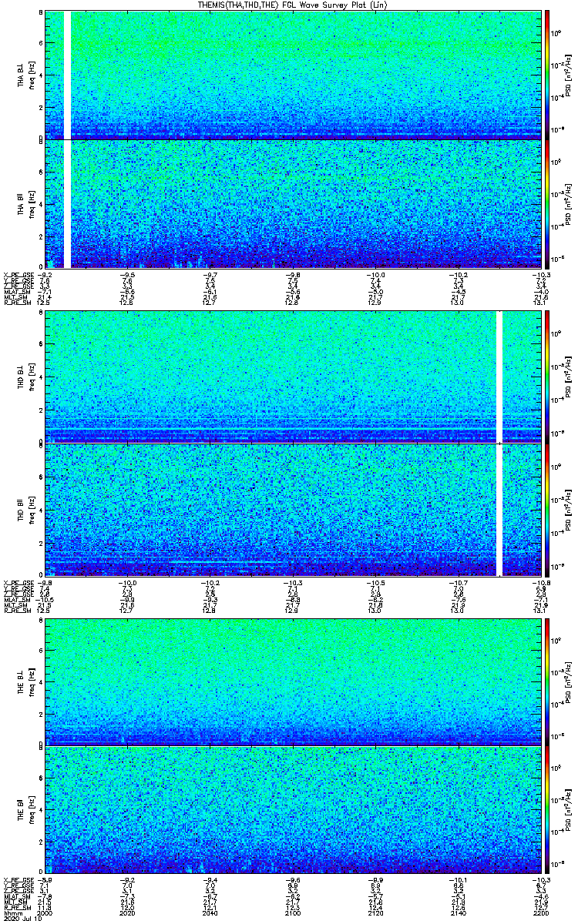This screenshot has height=924, width=578.
Task: Select the THE Bll color bar
Action: pos(547,809)
